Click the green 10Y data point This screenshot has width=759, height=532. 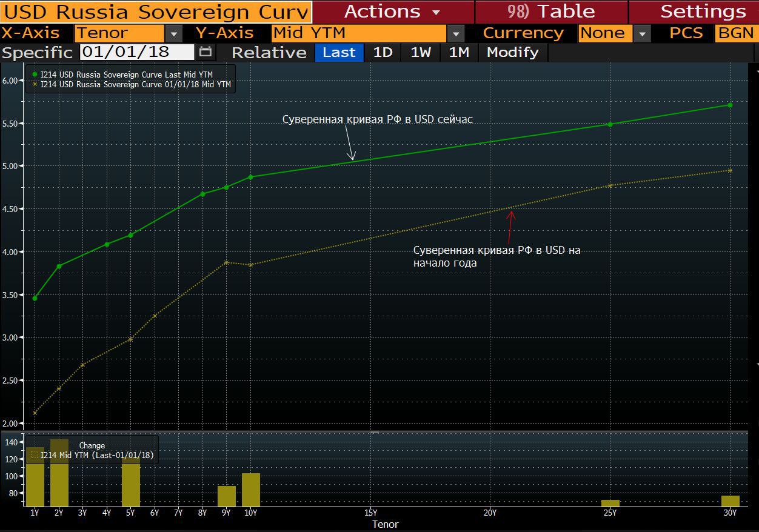250,177
